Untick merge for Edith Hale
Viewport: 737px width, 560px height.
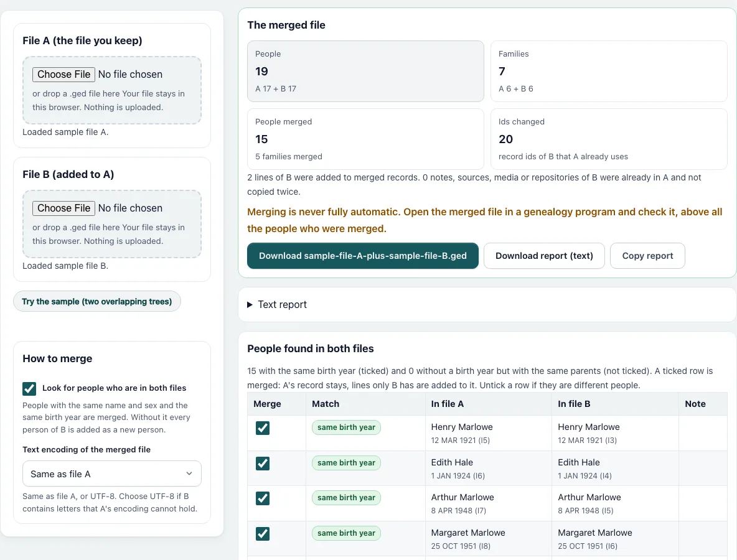coord(263,463)
